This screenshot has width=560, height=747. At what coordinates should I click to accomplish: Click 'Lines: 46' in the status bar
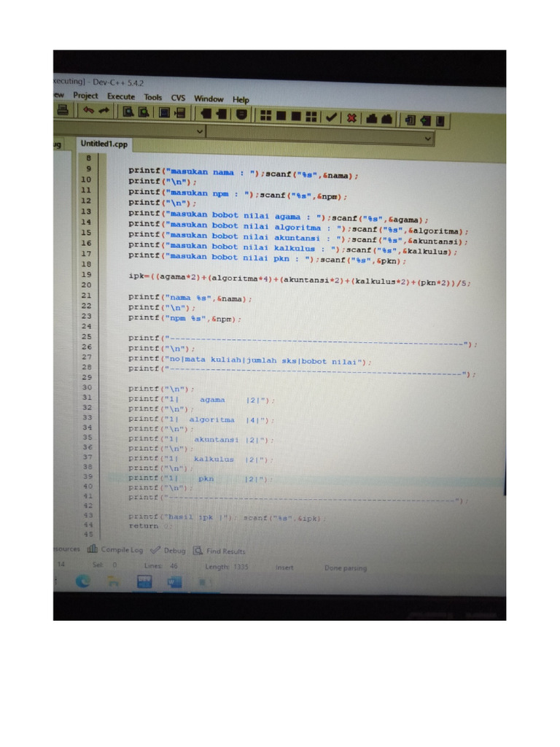[x=161, y=565]
